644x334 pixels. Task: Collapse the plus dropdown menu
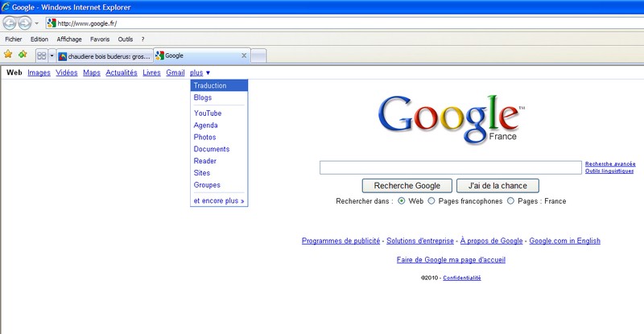[x=200, y=72]
